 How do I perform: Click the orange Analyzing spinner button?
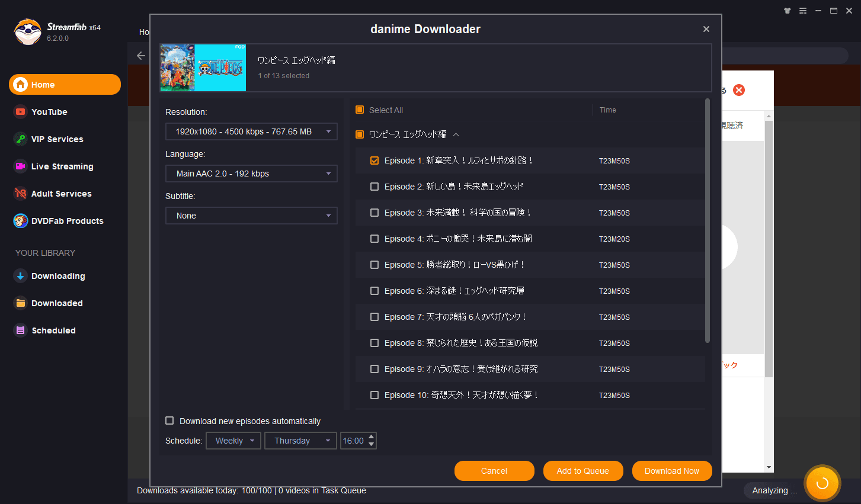point(822,483)
